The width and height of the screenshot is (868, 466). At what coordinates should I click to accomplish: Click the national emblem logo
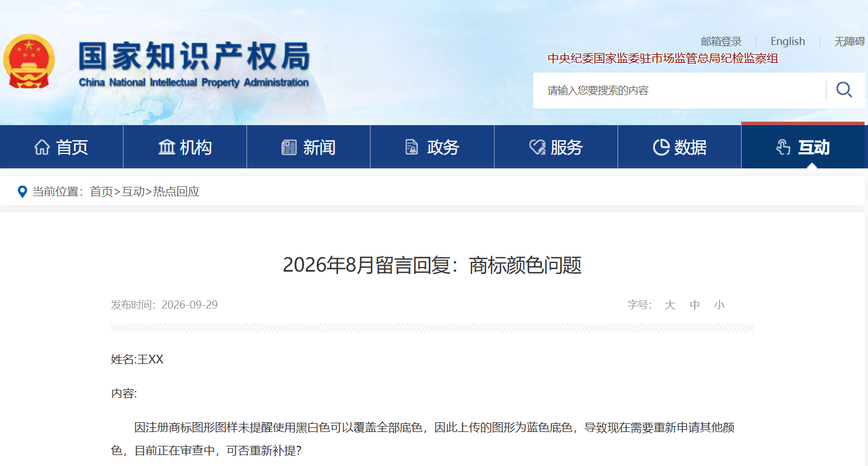(x=29, y=62)
